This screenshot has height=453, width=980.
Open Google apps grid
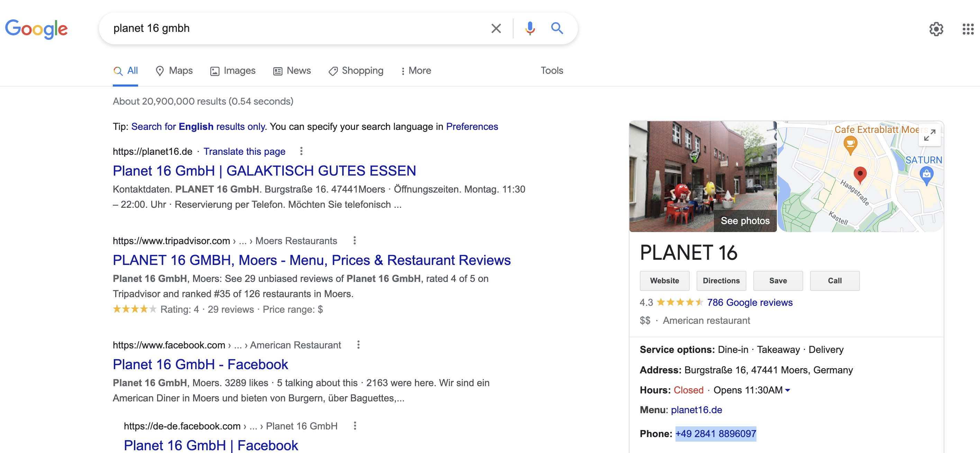(x=968, y=29)
